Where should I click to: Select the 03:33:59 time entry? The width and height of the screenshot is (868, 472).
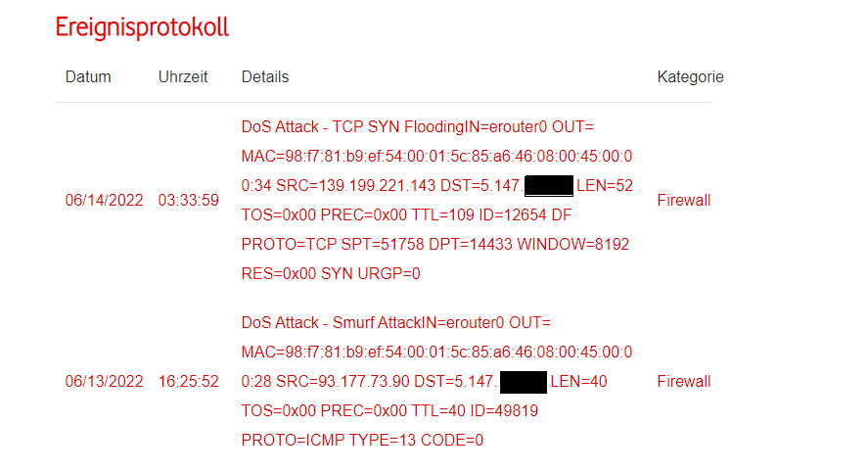tap(188, 200)
